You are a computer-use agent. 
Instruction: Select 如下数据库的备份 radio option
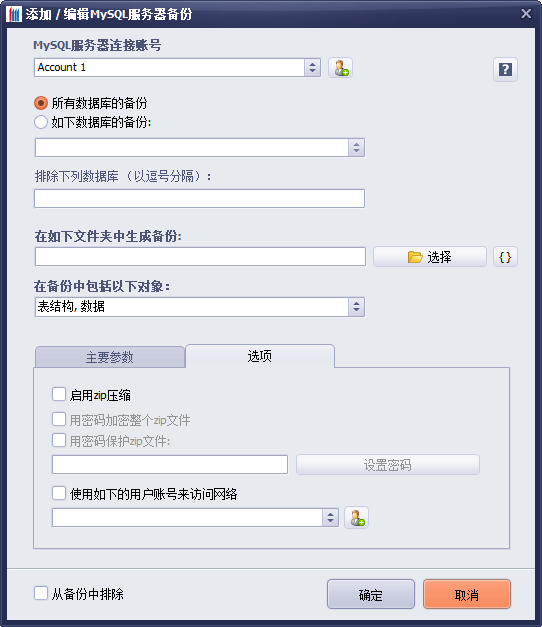point(41,122)
